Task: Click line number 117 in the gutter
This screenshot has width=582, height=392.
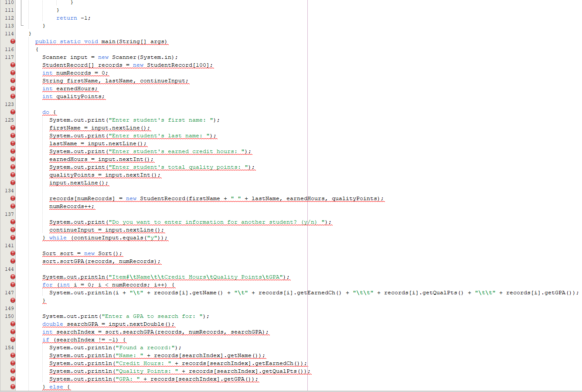Action: click(9, 57)
